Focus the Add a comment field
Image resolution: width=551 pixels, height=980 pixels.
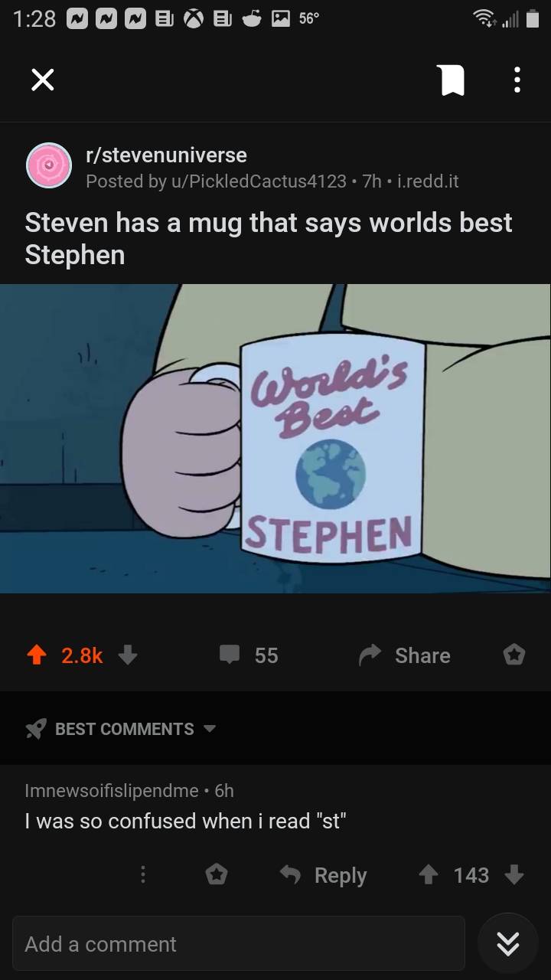click(x=239, y=944)
